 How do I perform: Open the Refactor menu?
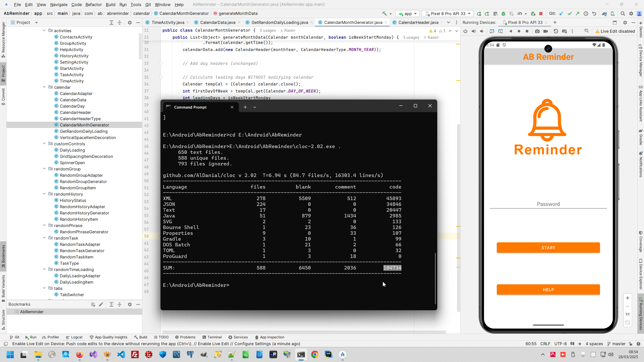pyautogui.click(x=93, y=5)
